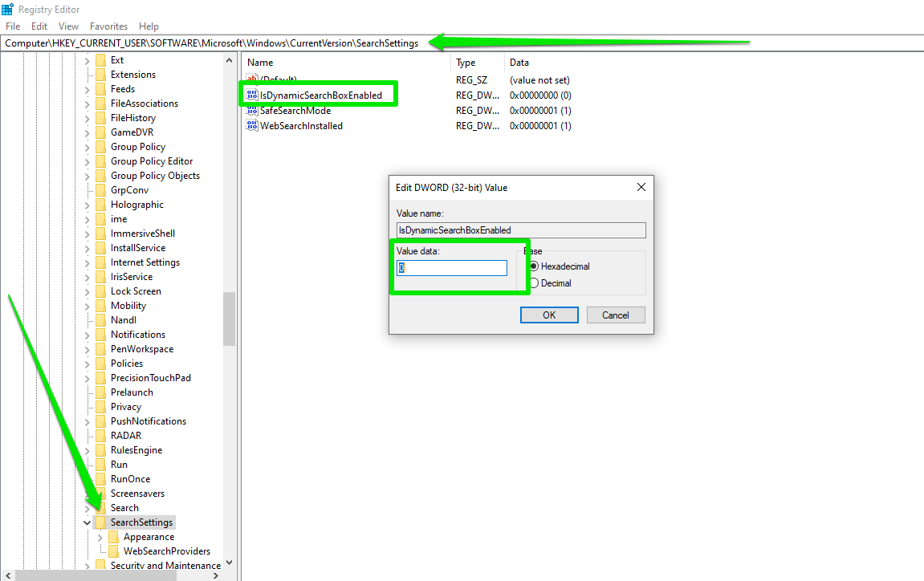Click the folder icon next to RADAR
Image resolution: width=924 pixels, height=581 pixels.
101,436
